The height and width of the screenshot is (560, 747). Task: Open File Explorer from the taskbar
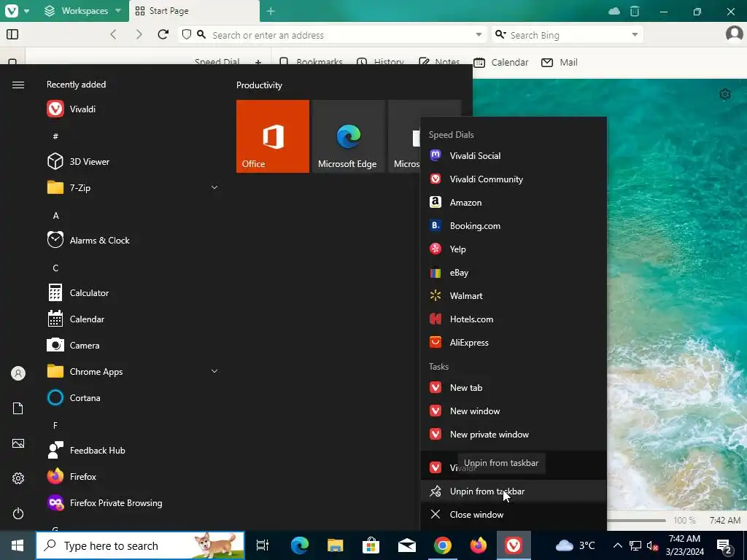tap(336, 545)
